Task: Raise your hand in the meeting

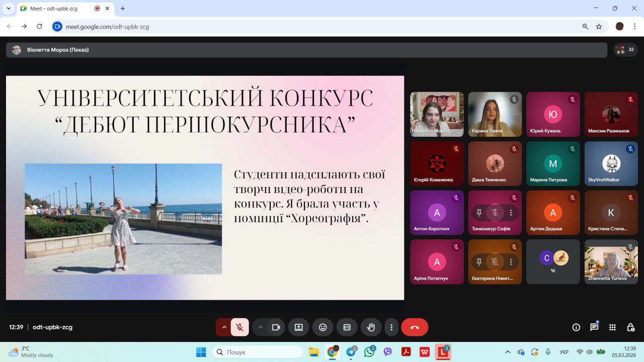Action: pos(371,327)
